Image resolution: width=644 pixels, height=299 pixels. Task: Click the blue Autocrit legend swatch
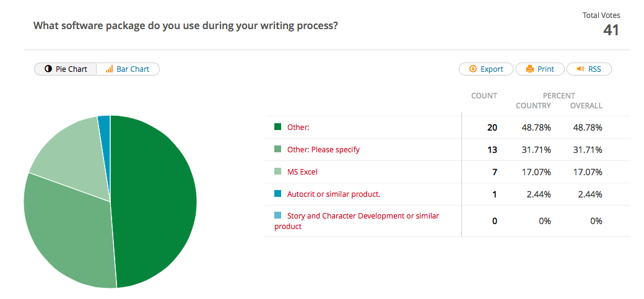278,194
